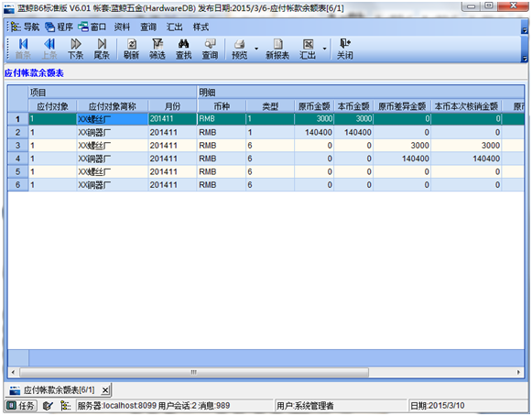Go to previous record (上条)
The width and height of the screenshot is (532, 416).
point(49,49)
